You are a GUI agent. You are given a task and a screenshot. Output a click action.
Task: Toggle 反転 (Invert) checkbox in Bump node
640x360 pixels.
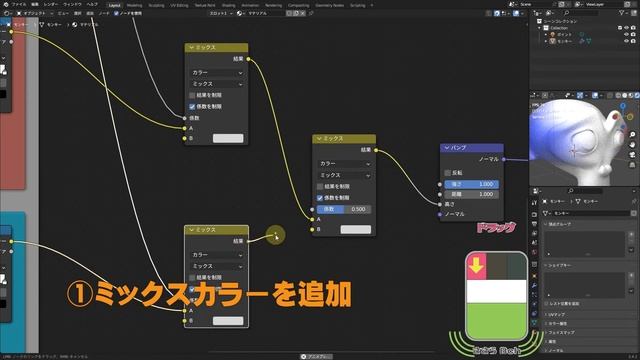448,173
